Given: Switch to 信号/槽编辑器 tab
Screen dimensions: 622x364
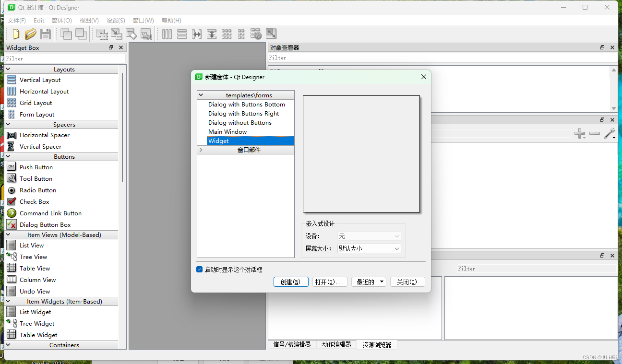Looking at the screenshot, I should coord(292,344).
